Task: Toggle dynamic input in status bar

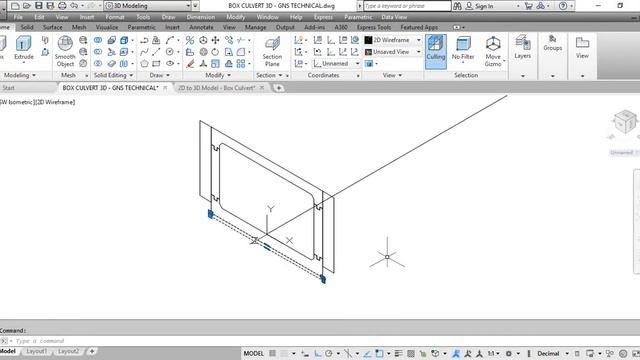Action: coord(305,353)
